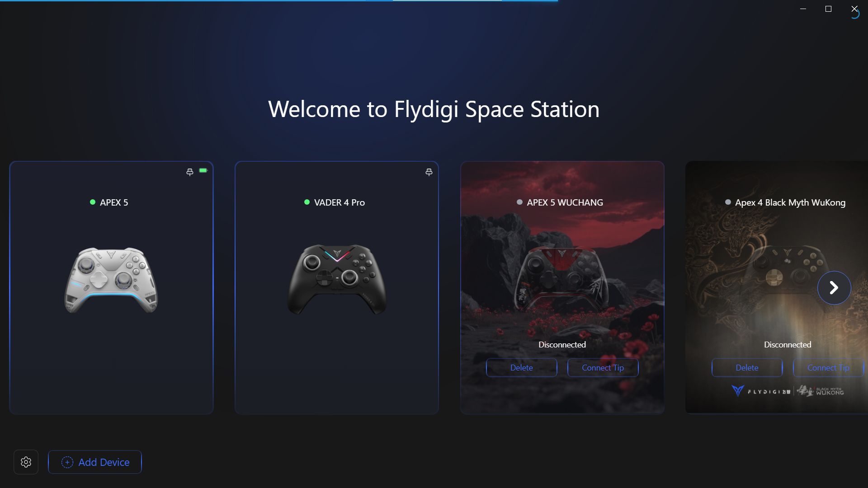The width and height of the screenshot is (868, 488).
Task: Click the dongle icon on the APEX 5 card
Action: click(190, 172)
